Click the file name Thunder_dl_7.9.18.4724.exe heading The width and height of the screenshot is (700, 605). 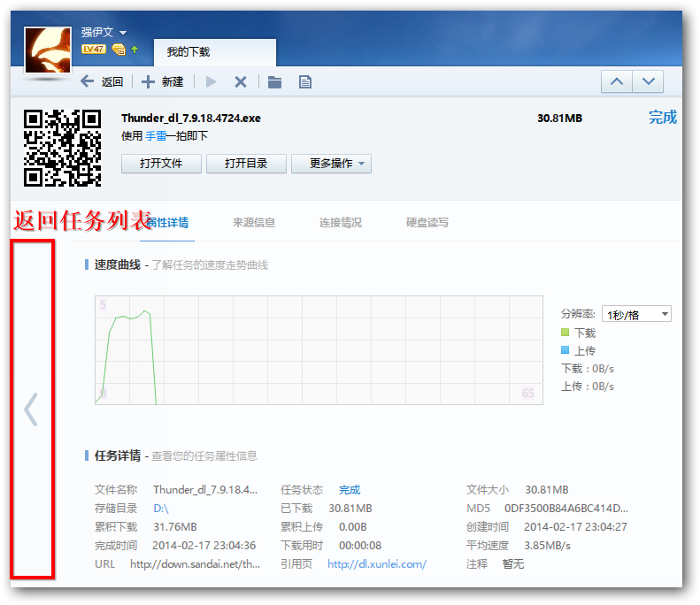pos(191,119)
